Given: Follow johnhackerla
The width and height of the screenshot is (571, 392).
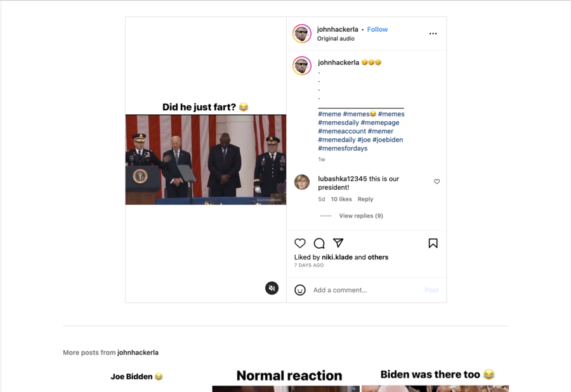Looking at the screenshot, I should click(377, 29).
